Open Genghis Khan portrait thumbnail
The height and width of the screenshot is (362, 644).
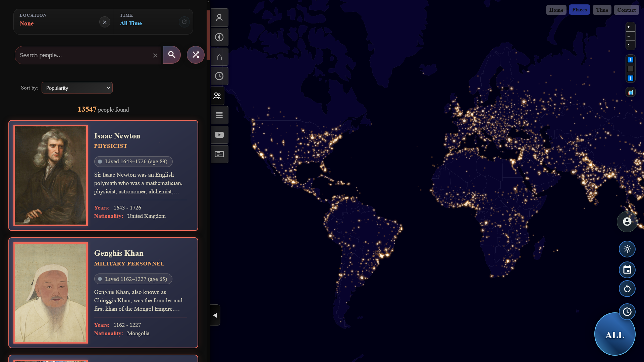pyautogui.click(x=51, y=293)
